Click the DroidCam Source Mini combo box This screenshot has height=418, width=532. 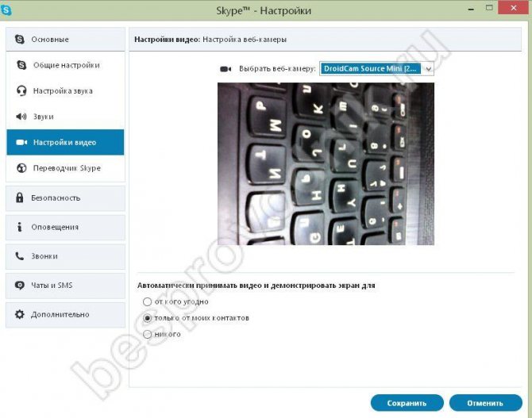tap(376, 69)
